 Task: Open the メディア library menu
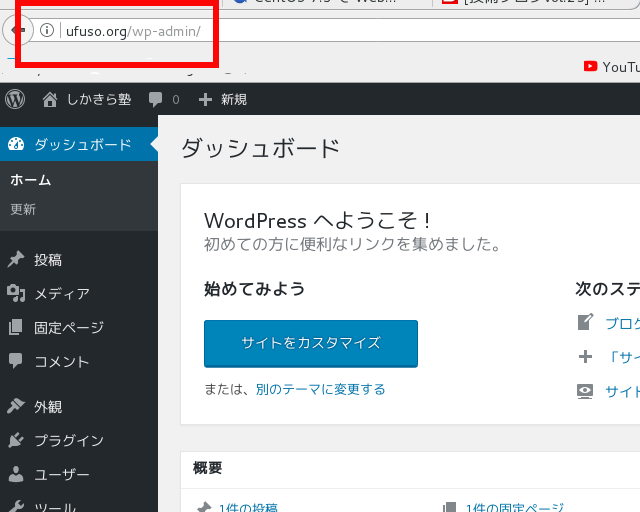[x=61, y=294]
